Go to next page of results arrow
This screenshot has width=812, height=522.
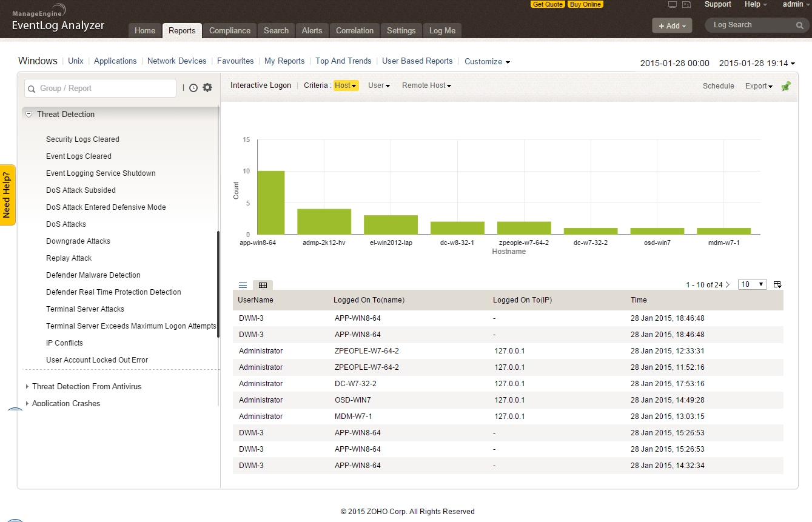click(728, 284)
